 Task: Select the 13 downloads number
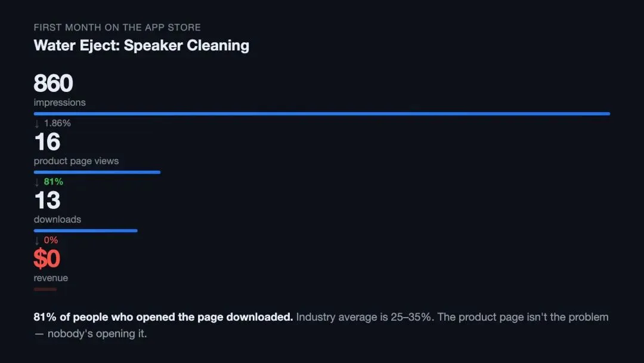[x=47, y=201]
